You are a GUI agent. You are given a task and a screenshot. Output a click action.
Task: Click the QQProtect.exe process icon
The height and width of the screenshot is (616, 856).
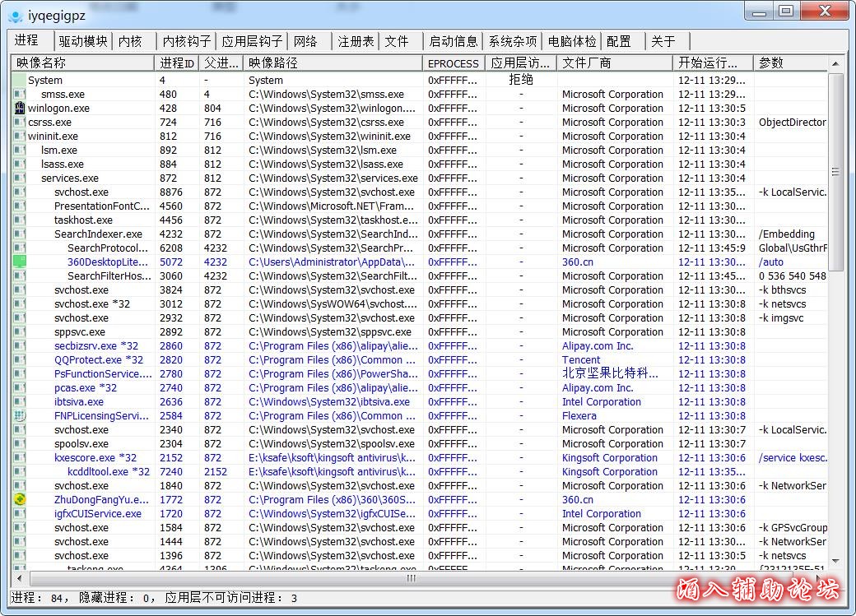pyautogui.click(x=20, y=360)
